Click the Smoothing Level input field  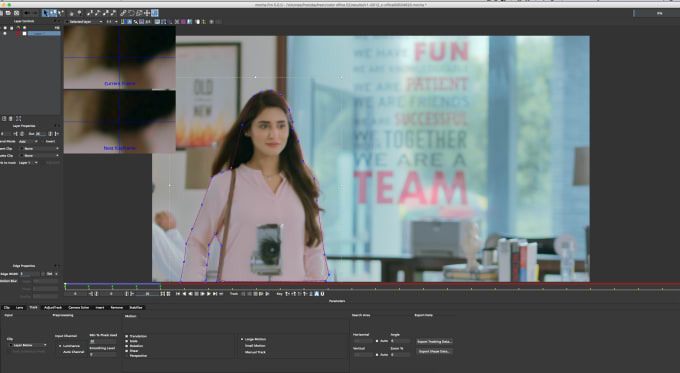coord(103,354)
